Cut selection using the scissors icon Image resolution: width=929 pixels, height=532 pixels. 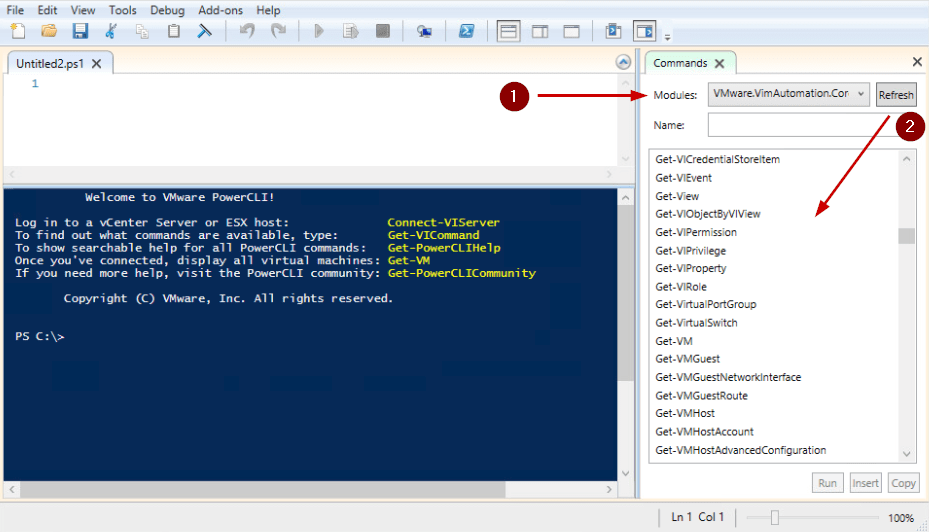point(111,31)
